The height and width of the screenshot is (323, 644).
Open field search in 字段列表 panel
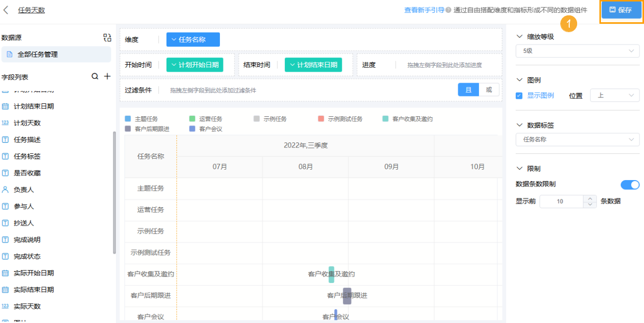coord(94,77)
